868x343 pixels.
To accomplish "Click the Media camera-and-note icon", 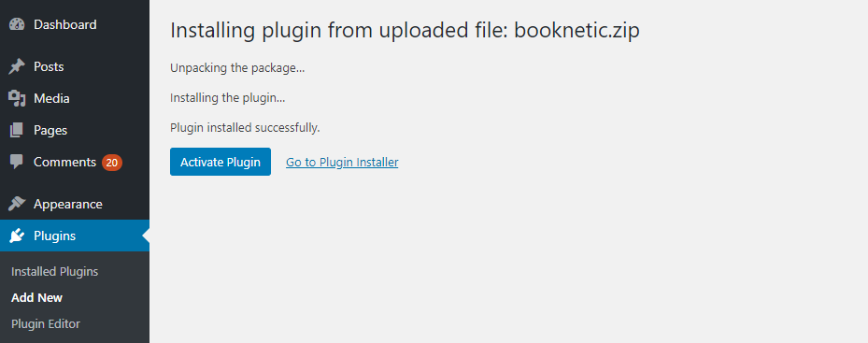I will tap(17, 99).
